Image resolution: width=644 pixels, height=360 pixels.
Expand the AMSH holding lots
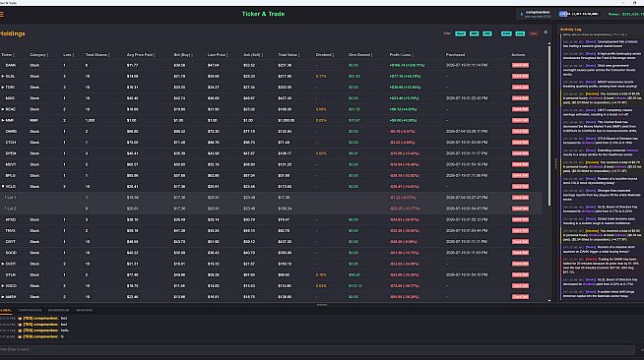3,297
